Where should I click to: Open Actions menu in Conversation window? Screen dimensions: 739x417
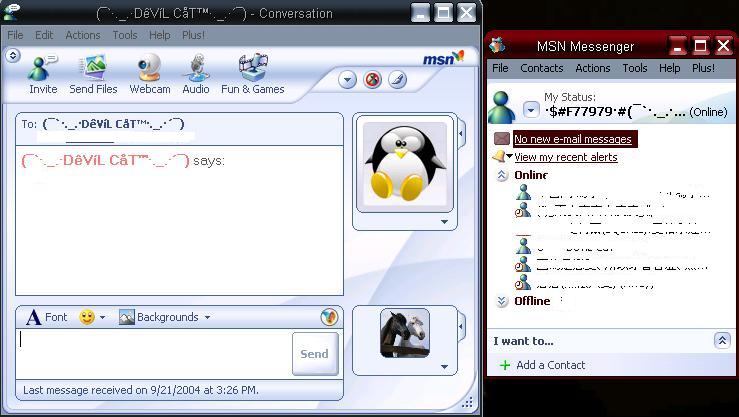coord(82,35)
